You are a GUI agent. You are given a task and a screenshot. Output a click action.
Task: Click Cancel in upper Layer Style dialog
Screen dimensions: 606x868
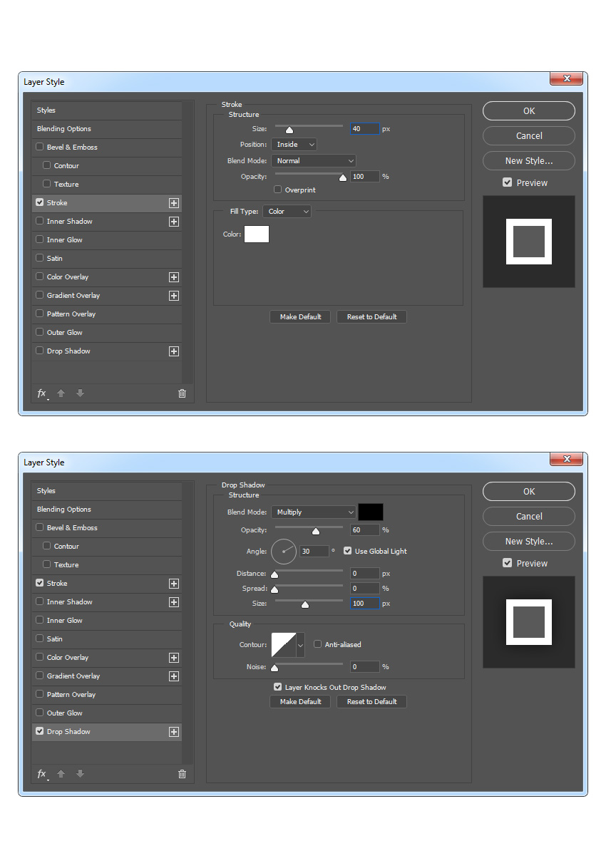529,135
